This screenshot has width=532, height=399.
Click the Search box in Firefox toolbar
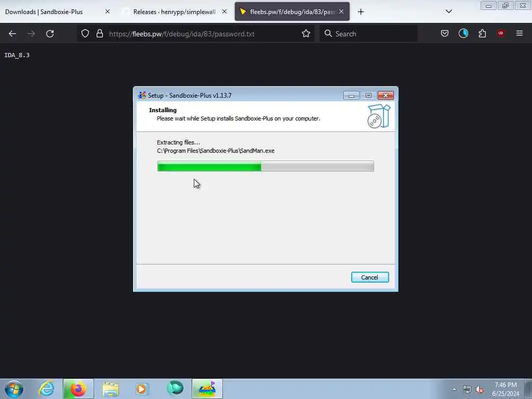(368, 34)
